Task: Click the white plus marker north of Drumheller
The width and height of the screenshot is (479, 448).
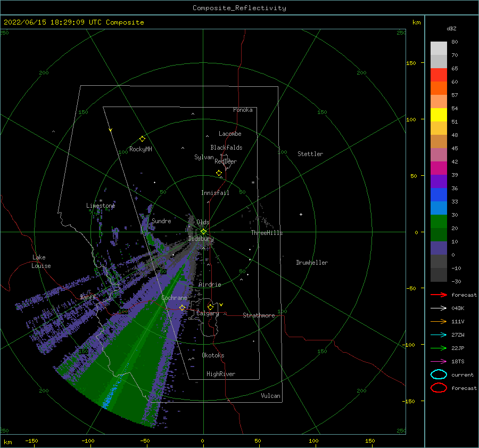Action: click(x=301, y=214)
